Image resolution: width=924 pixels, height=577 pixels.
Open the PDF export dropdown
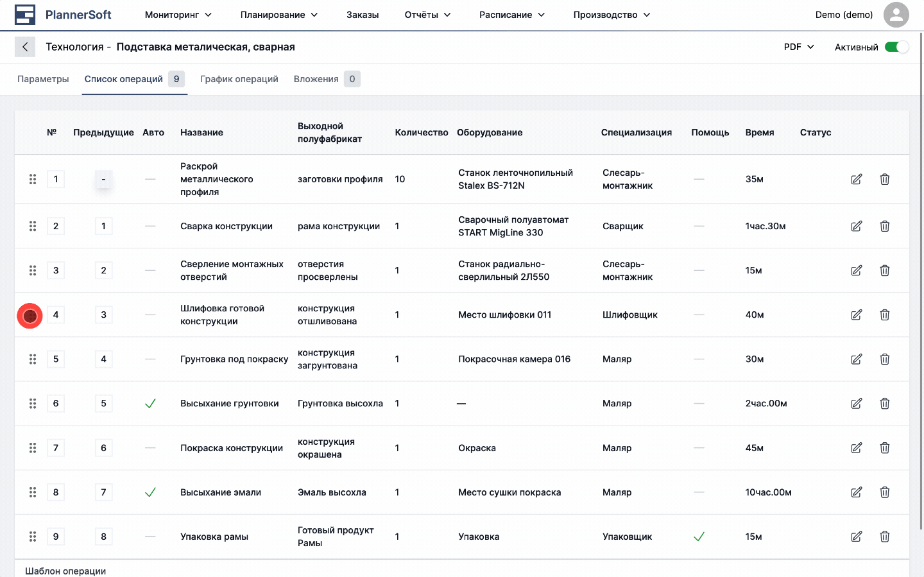[798, 46]
